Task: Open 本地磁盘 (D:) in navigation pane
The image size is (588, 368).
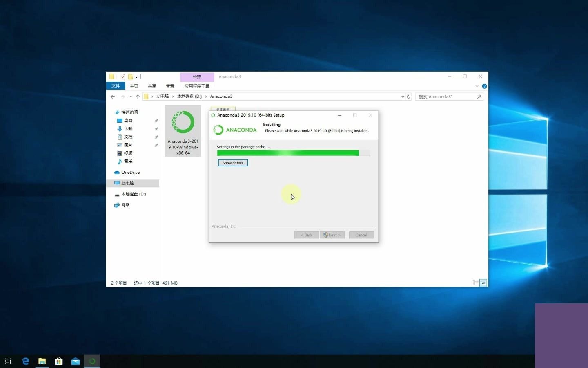Action: click(x=134, y=194)
